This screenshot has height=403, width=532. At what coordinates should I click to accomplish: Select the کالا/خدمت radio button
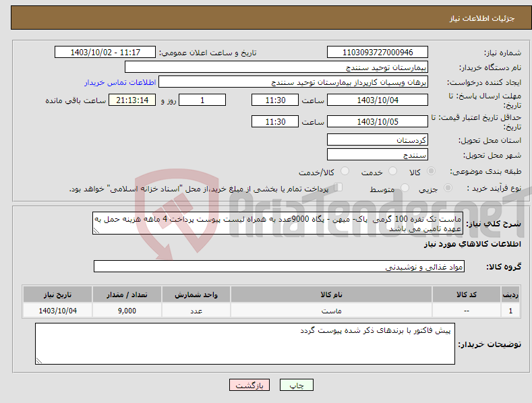(345, 171)
